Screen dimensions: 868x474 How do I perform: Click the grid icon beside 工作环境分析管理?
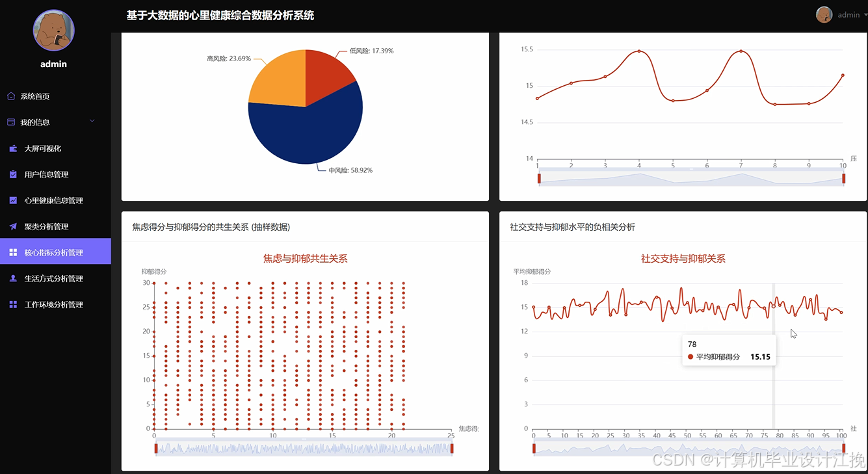tap(13, 304)
